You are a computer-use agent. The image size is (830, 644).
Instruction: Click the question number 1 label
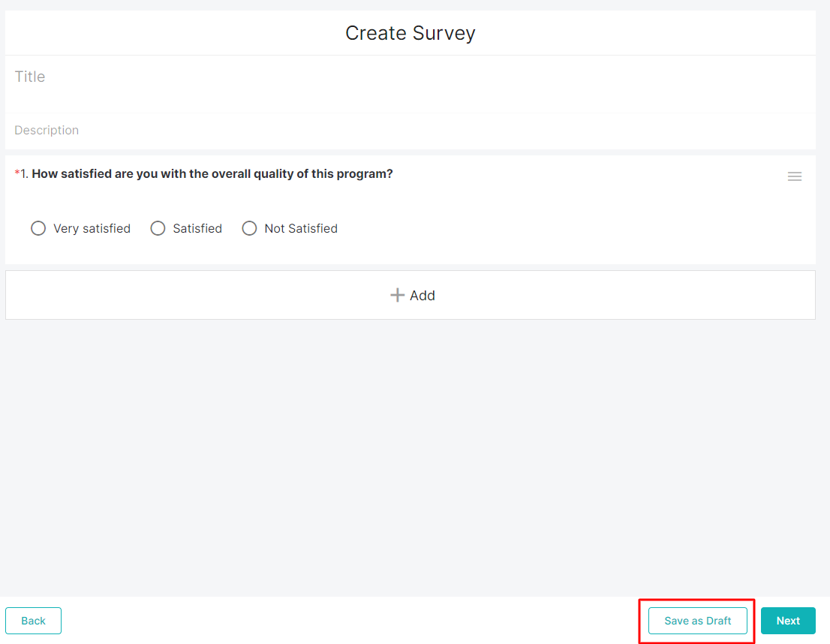[25, 174]
